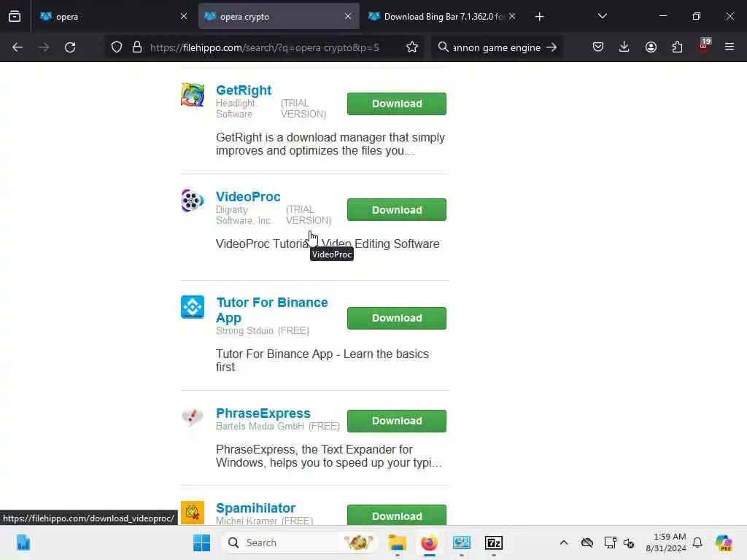Expand the list all tabs chevron

pos(602,16)
